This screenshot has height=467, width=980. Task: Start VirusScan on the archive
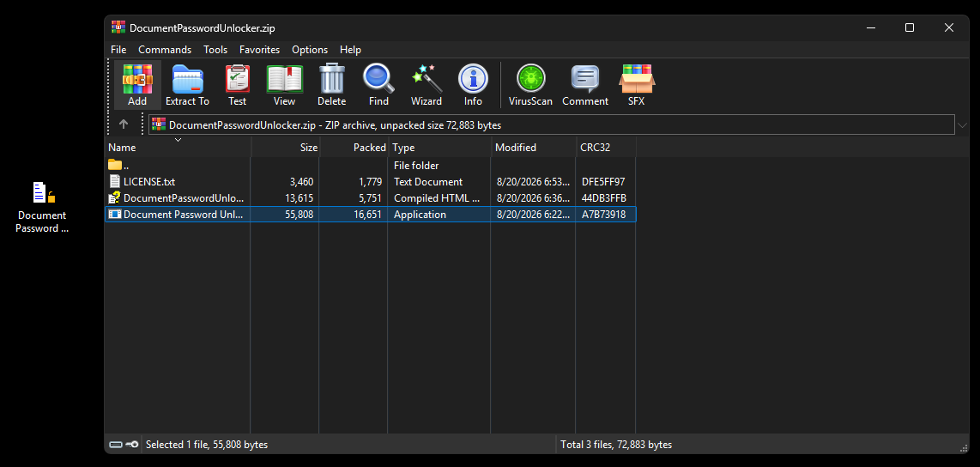click(530, 85)
